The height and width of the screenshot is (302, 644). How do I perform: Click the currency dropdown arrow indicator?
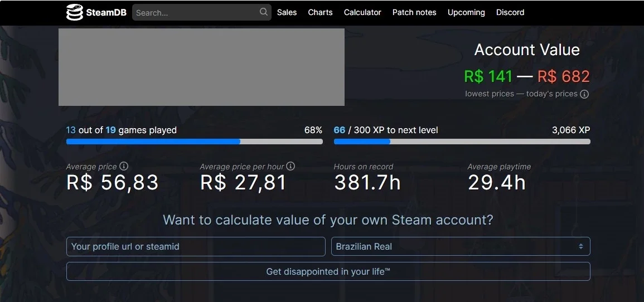[581, 247]
